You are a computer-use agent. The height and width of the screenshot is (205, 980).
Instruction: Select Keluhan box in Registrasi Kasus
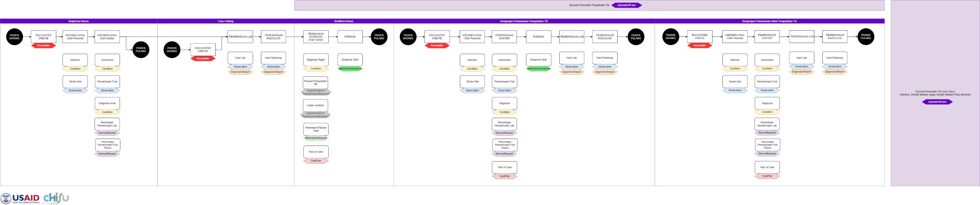coord(75,60)
